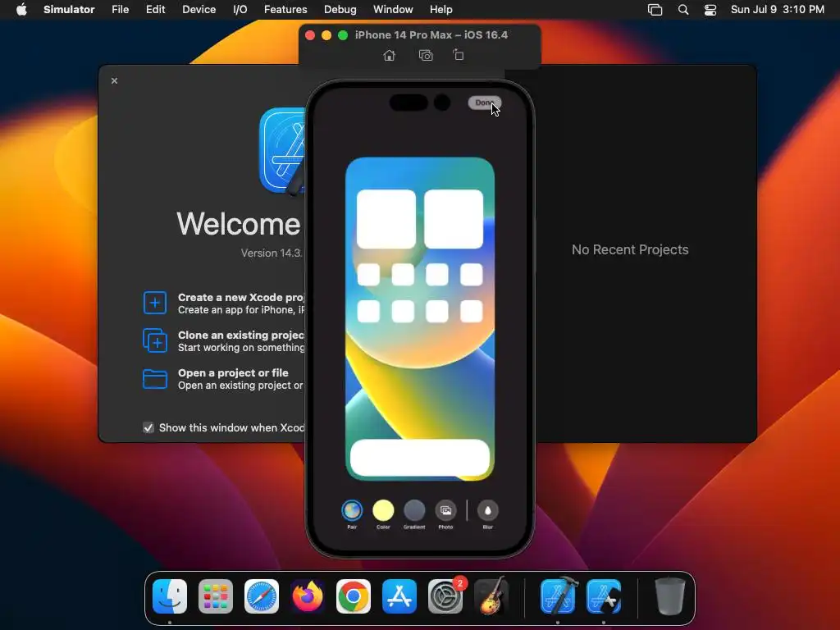Screen dimensions: 840x630
Task: Open GarageBand from the Dock
Action: [491, 596]
